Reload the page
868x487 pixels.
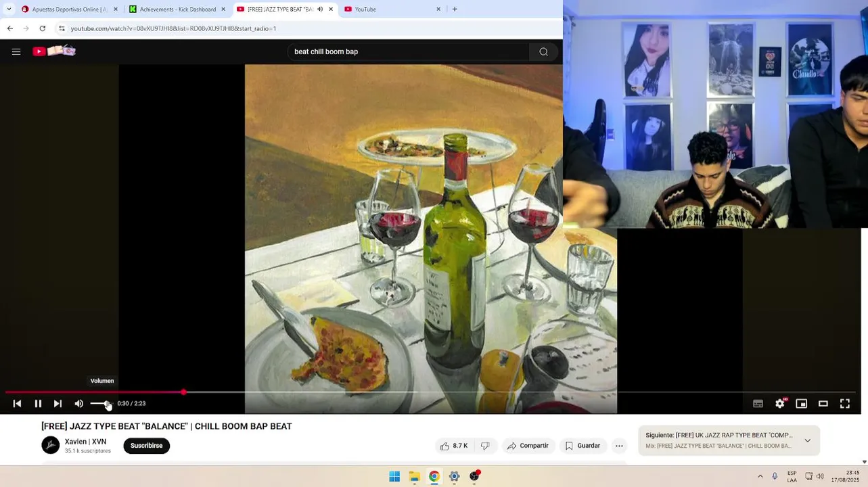coord(43,28)
